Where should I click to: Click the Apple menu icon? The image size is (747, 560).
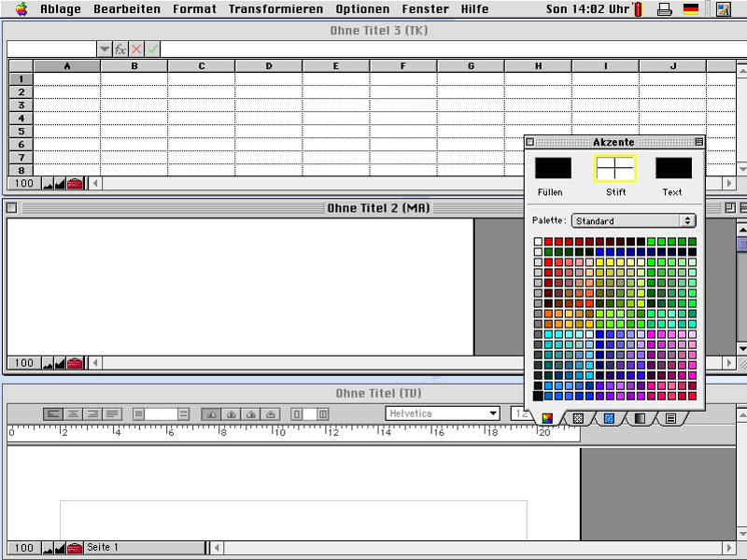[21, 9]
